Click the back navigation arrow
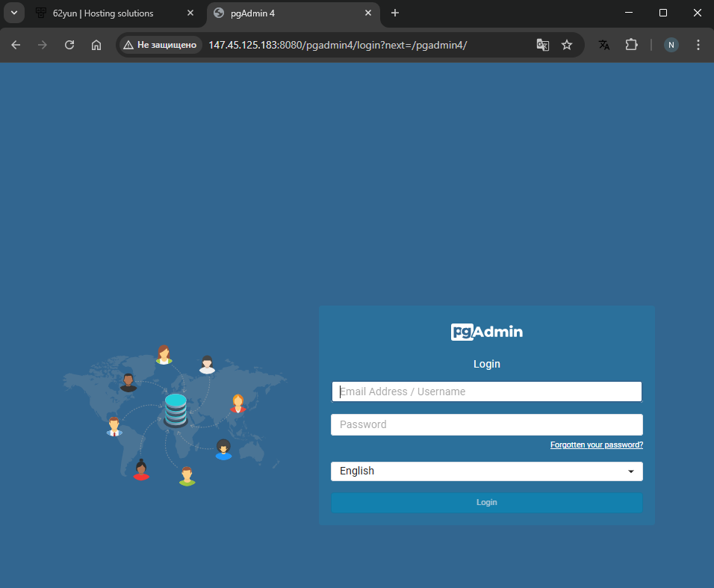 16,45
